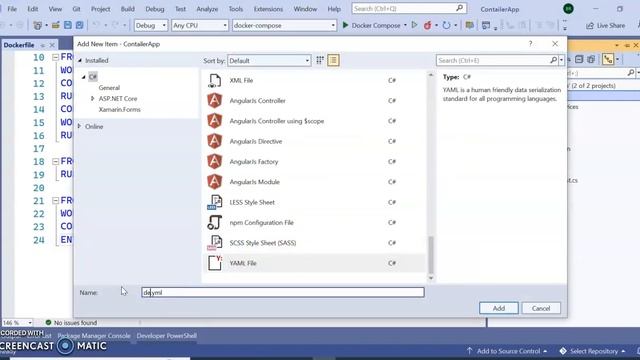The width and height of the screenshot is (640, 360).
Task: Switch to the Dockerfile editor tab
Action: click(19, 45)
